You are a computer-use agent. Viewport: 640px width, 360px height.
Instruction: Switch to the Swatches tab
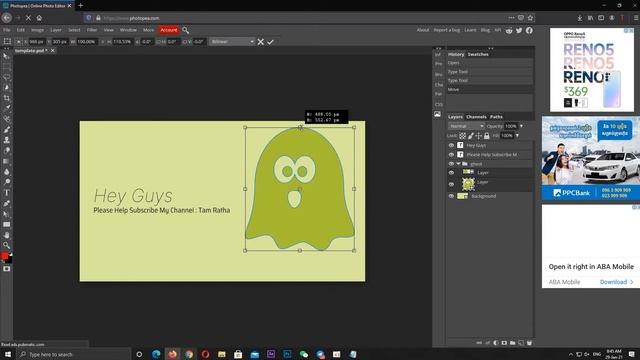tap(478, 54)
